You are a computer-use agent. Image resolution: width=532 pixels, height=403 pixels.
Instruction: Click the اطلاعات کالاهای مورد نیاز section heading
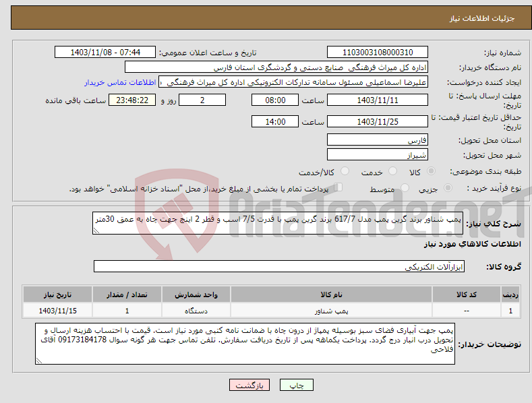pos(472,244)
